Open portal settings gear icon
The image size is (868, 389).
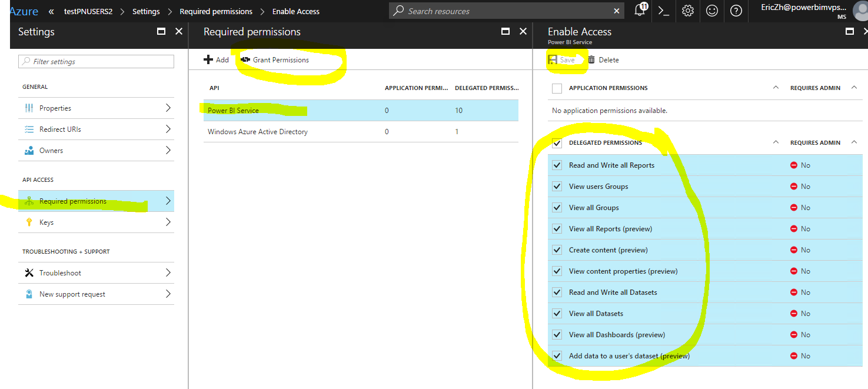pyautogui.click(x=688, y=11)
